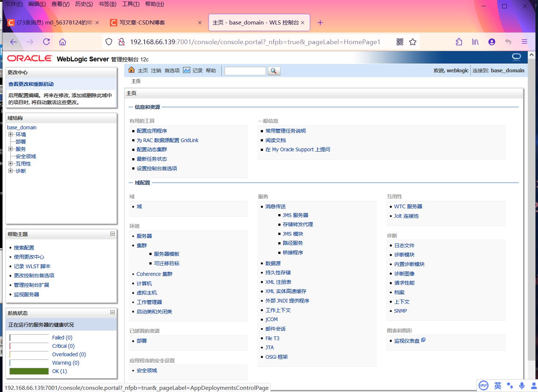
Task: Click the microphone icon in IME bar
Action: [522, 385]
